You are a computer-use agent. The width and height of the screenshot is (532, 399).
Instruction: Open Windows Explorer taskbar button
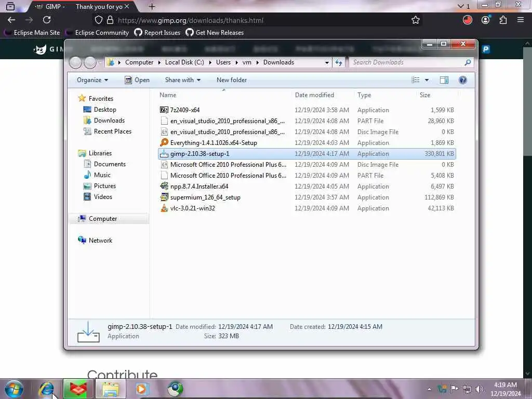coord(111,389)
